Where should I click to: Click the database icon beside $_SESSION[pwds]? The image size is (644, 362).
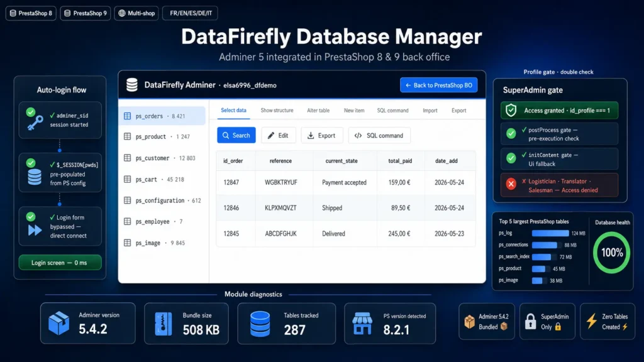click(35, 177)
